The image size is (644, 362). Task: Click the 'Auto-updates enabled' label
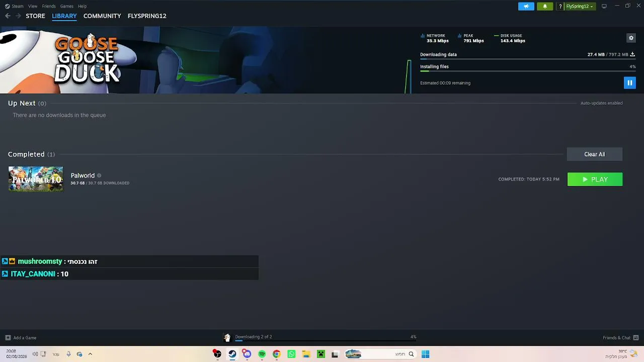601,103
